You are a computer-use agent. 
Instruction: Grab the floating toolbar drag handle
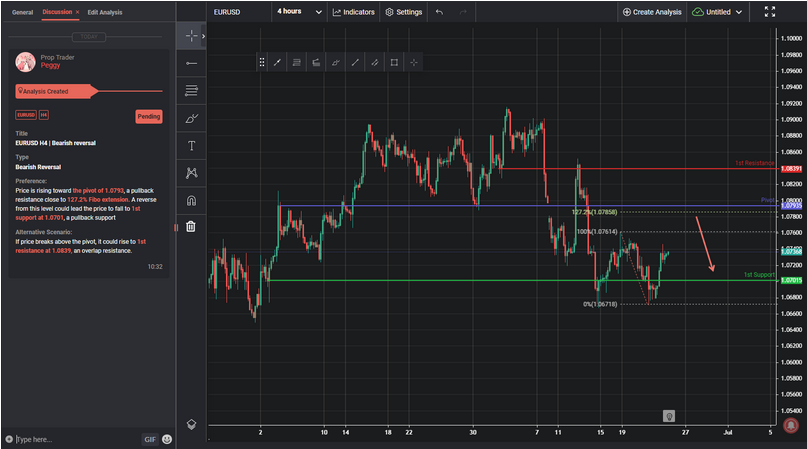pyautogui.click(x=262, y=62)
